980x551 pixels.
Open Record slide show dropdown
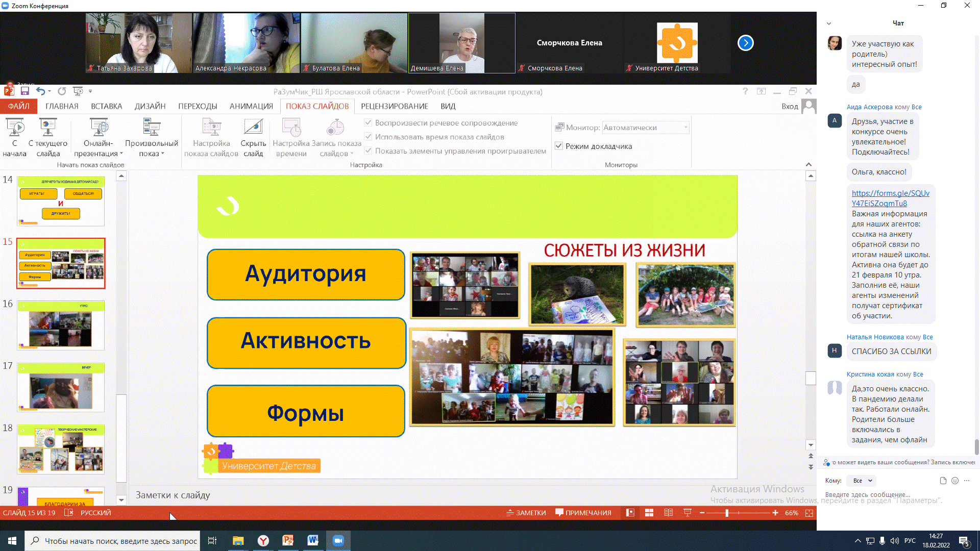[x=336, y=138]
